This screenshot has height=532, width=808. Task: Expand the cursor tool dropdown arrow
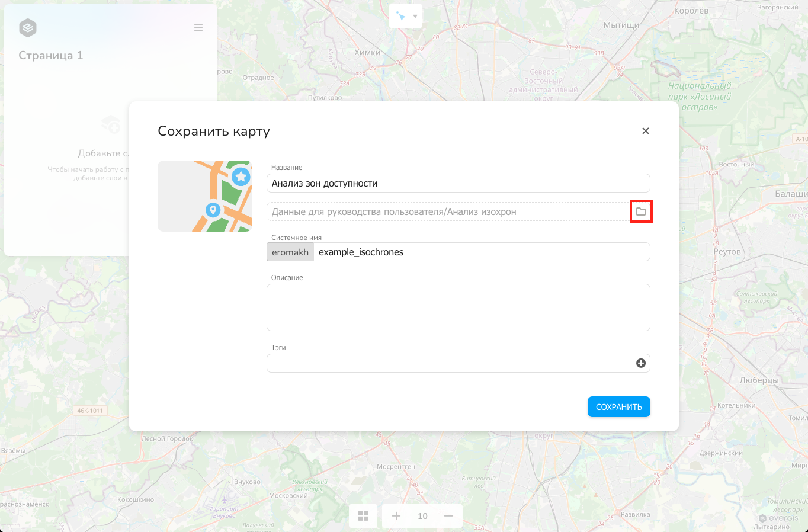(x=415, y=17)
